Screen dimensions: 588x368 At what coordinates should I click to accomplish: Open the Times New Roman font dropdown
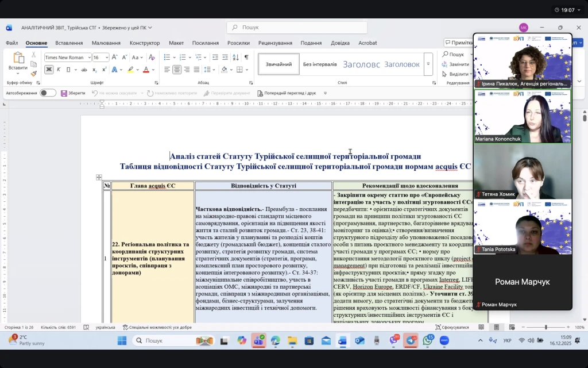[68, 57]
